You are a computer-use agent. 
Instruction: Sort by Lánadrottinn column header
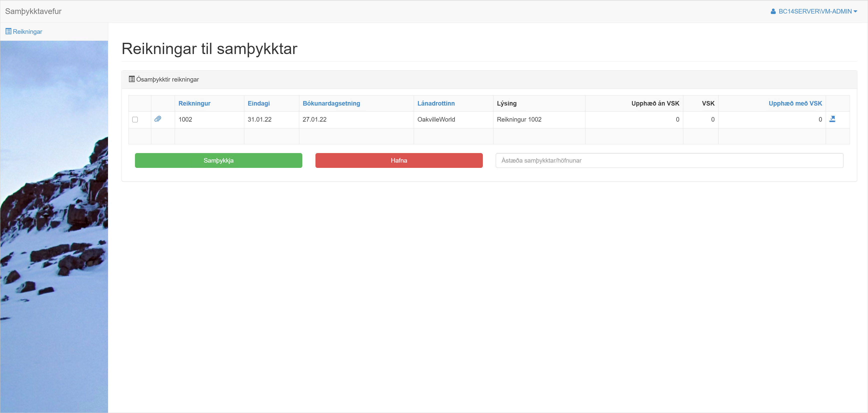point(436,104)
